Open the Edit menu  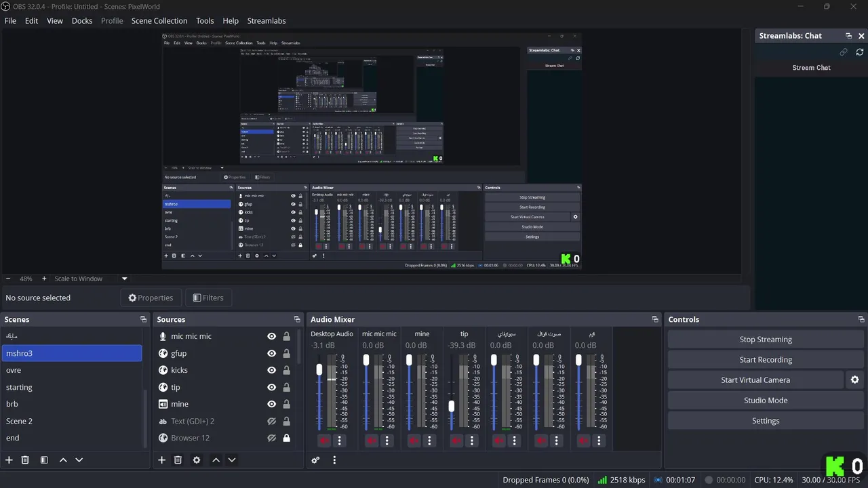32,20
